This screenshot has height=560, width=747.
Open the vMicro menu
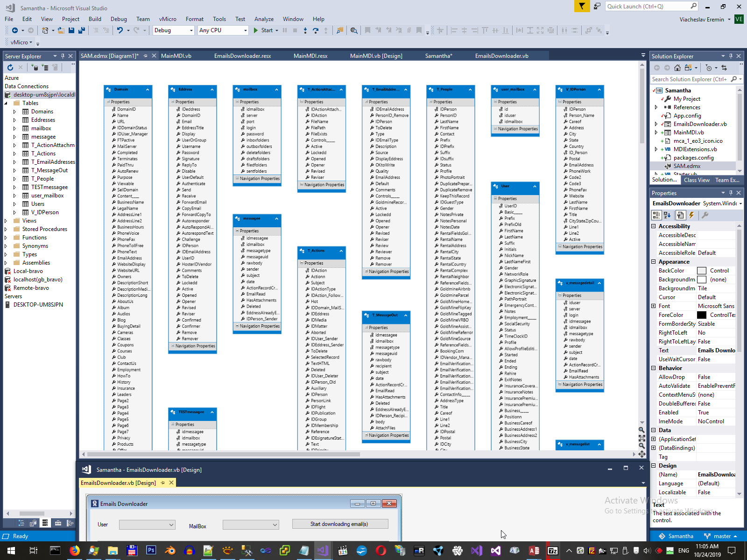[x=168, y=19]
